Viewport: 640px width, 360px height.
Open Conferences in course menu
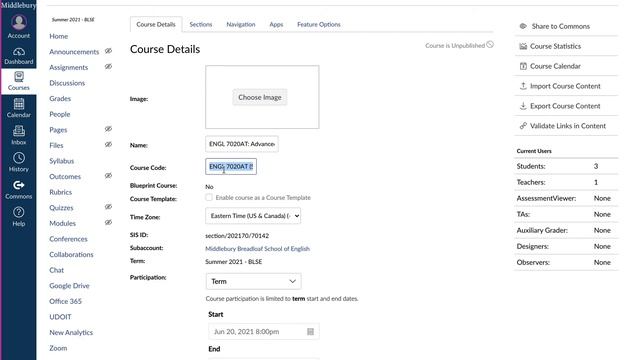click(69, 239)
